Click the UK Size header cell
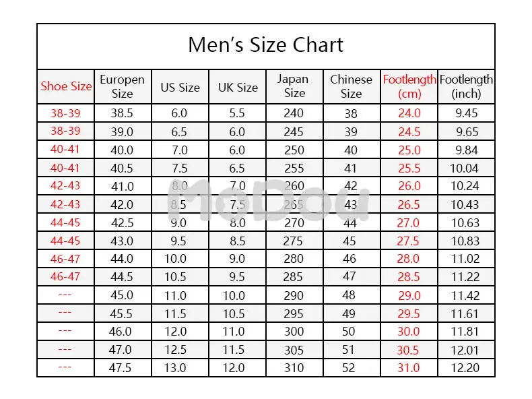This screenshot has height=399, width=532. click(238, 86)
